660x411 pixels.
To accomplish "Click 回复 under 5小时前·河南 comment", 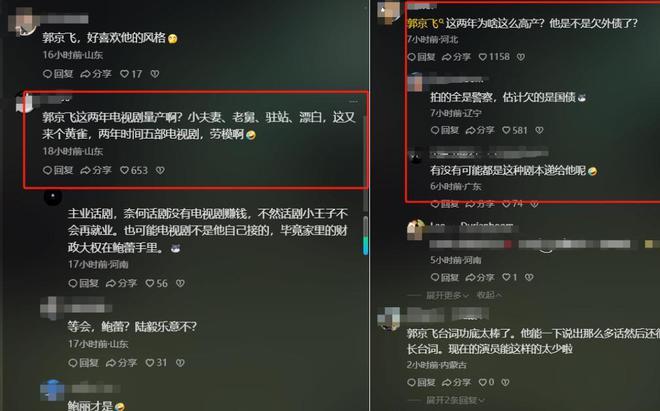I will [x=444, y=277].
